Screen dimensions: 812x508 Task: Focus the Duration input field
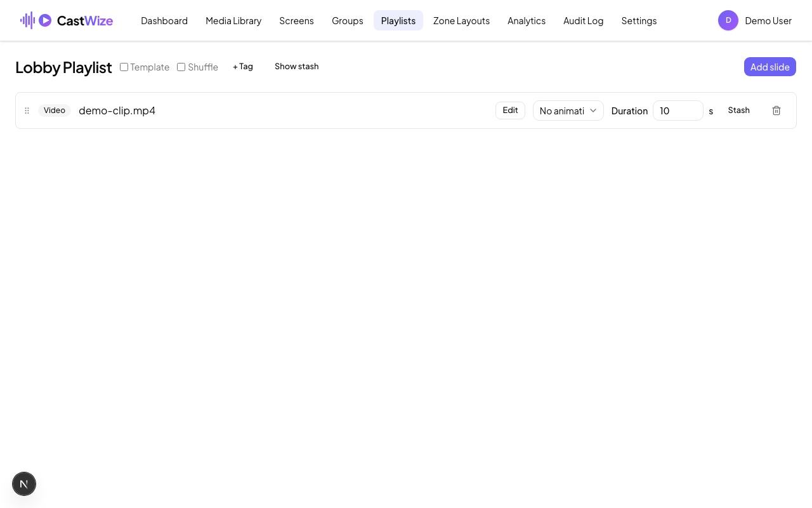coord(678,110)
